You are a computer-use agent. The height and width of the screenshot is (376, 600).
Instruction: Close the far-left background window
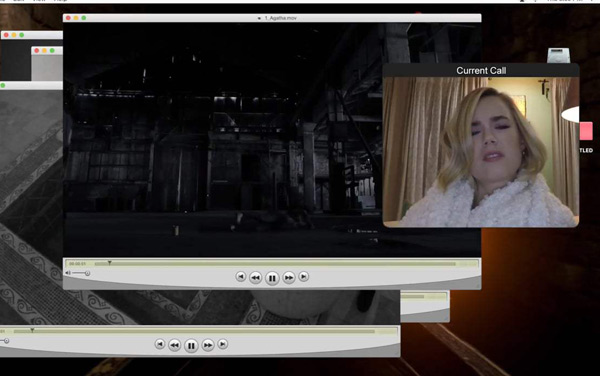pos(6,35)
